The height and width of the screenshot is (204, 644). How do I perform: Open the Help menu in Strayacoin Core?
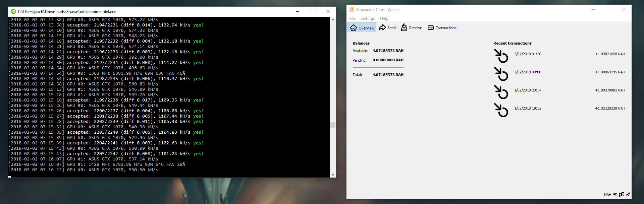[x=384, y=18]
